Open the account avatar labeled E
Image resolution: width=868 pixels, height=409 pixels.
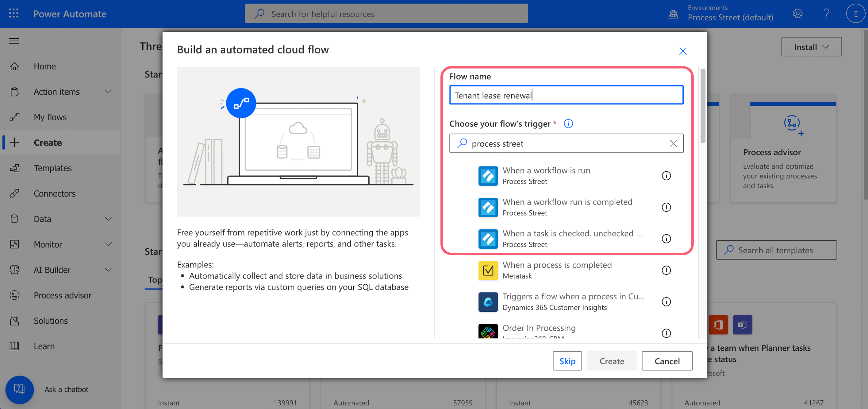(x=855, y=14)
